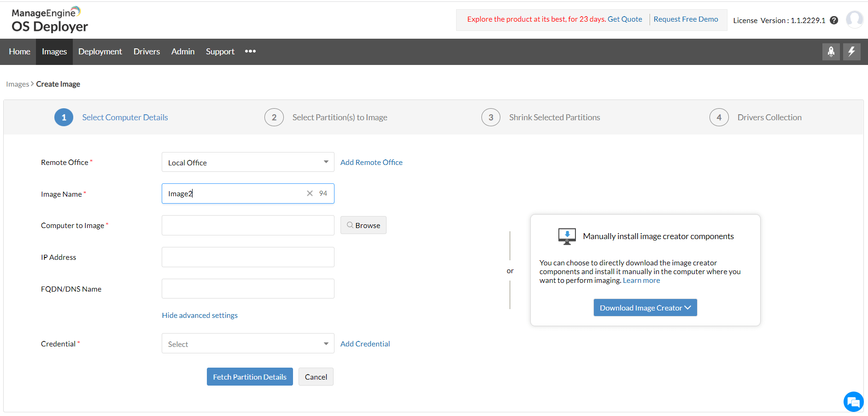Open the lightning bolt quick actions icon
This screenshot has height=416, width=868.
[x=851, y=51]
